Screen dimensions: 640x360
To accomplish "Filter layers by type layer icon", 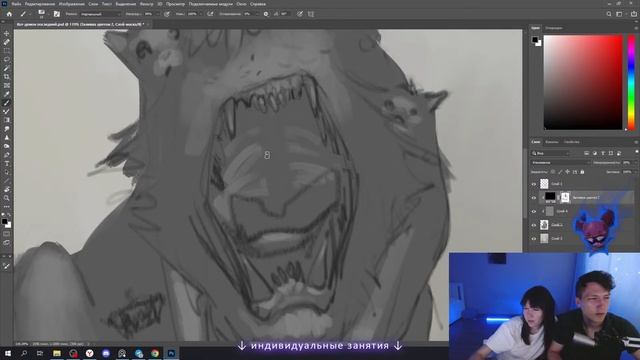I will click(603, 153).
